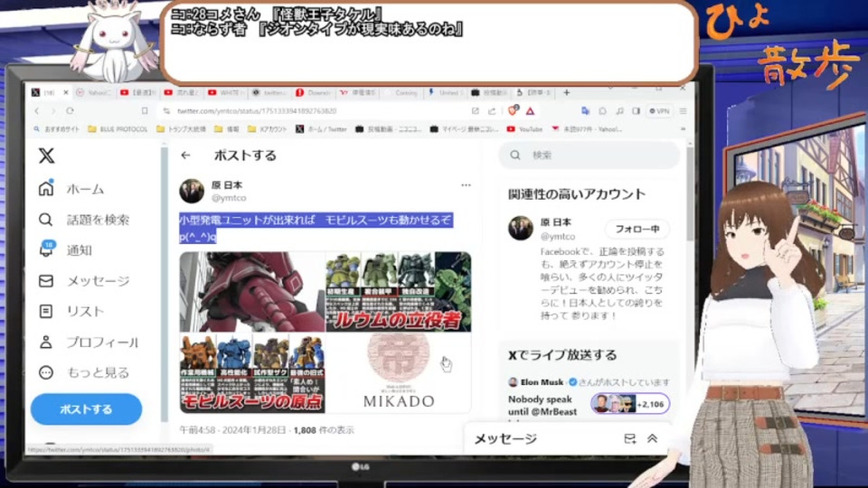Switch to the active X (18) tab
The width and height of the screenshot is (868, 488).
pos(45,92)
